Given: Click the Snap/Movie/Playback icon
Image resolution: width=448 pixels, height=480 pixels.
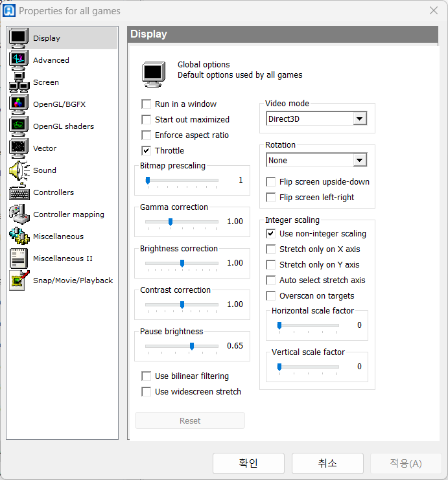Looking at the screenshot, I should point(19,280).
